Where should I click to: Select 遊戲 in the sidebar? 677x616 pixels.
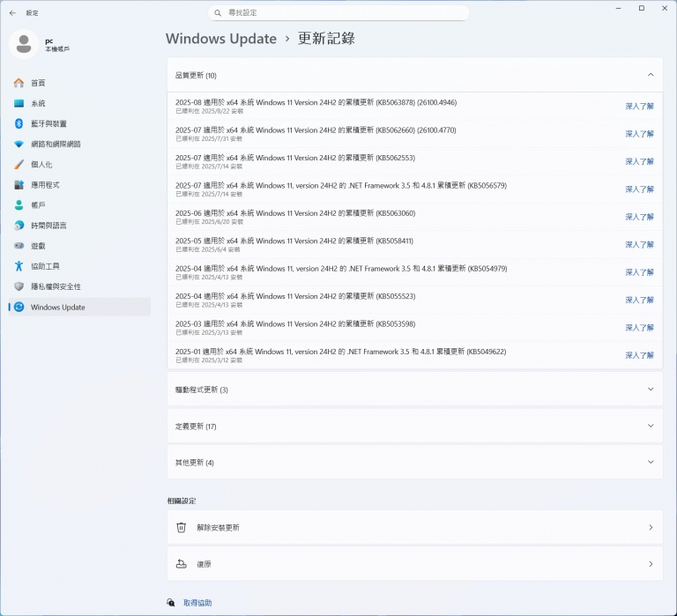79,246
